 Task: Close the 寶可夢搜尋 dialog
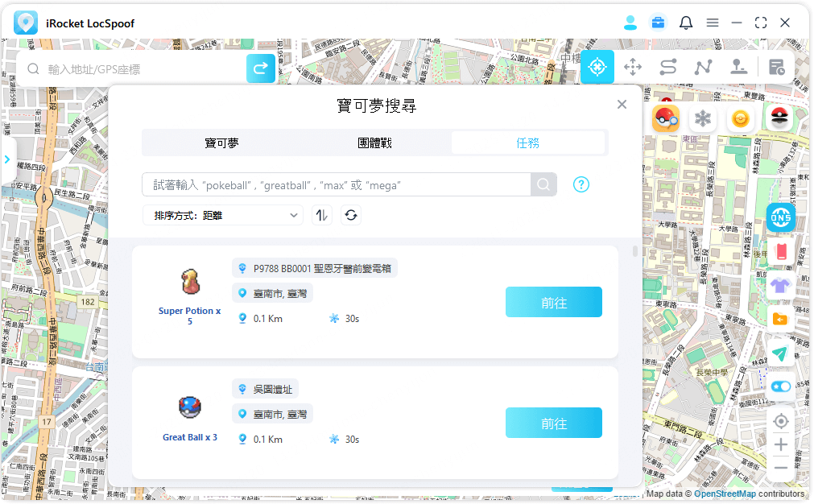622,105
